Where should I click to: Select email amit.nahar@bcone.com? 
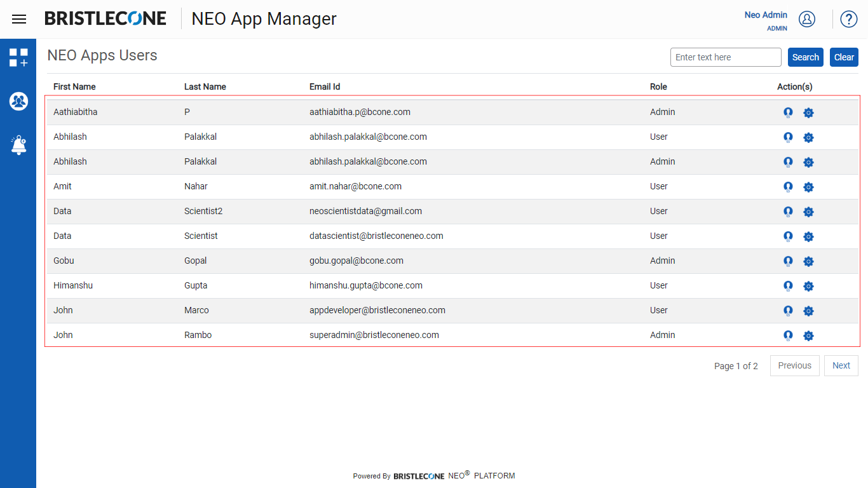[355, 186]
